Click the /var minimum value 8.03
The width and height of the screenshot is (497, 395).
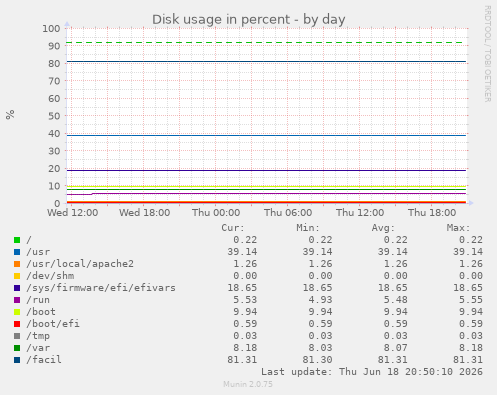pos(320,348)
